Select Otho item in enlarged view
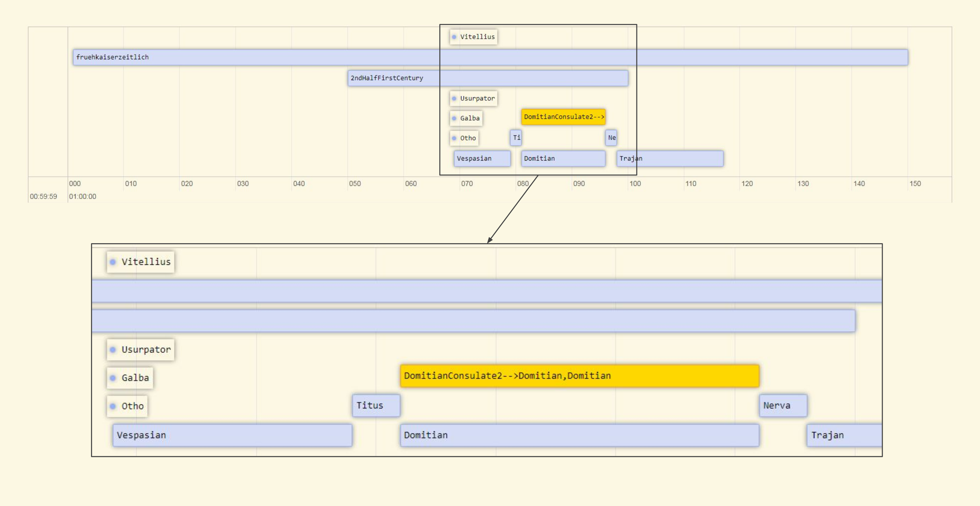This screenshot has height=506, width=980. point(128,406)
